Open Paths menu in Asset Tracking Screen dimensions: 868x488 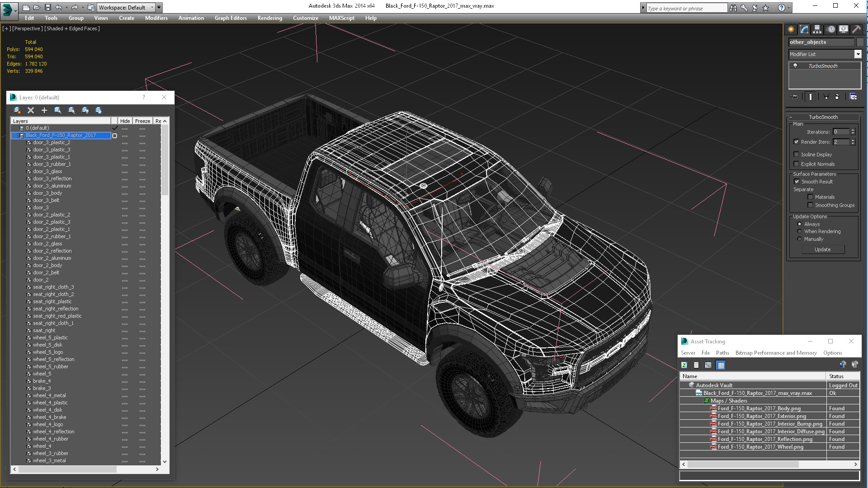coord(722,353)
